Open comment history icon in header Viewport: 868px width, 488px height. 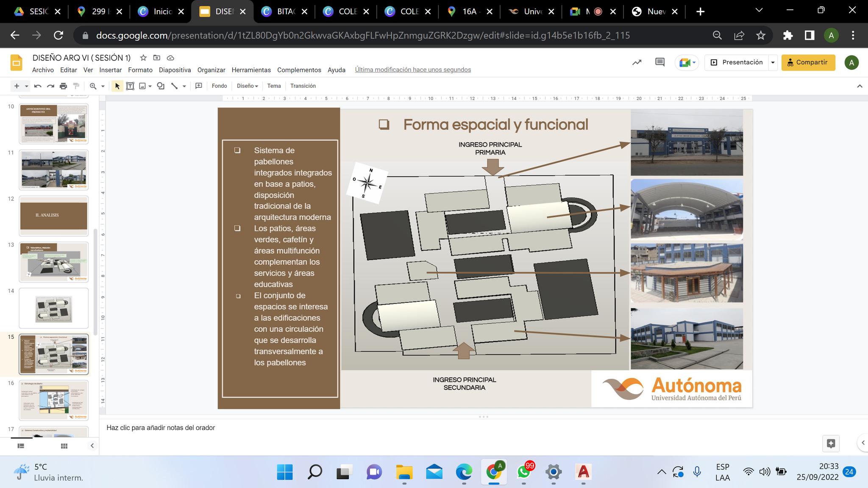[x=659, y=62]
